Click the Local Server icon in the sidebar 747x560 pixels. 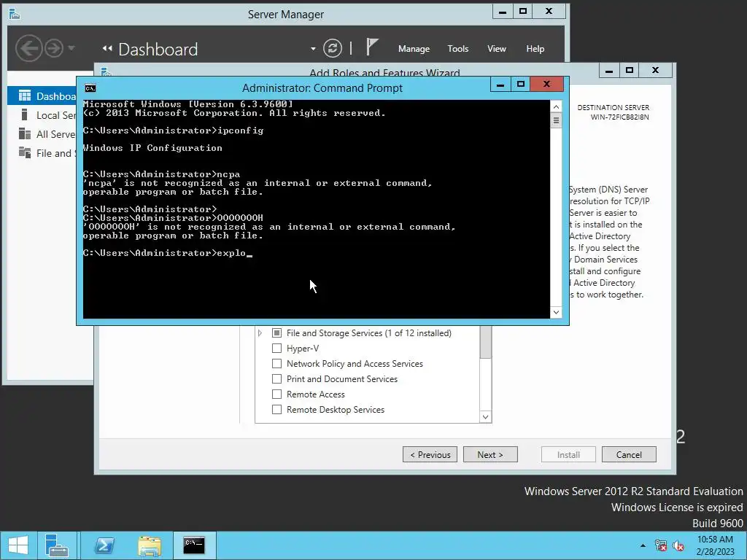[24, 114]
